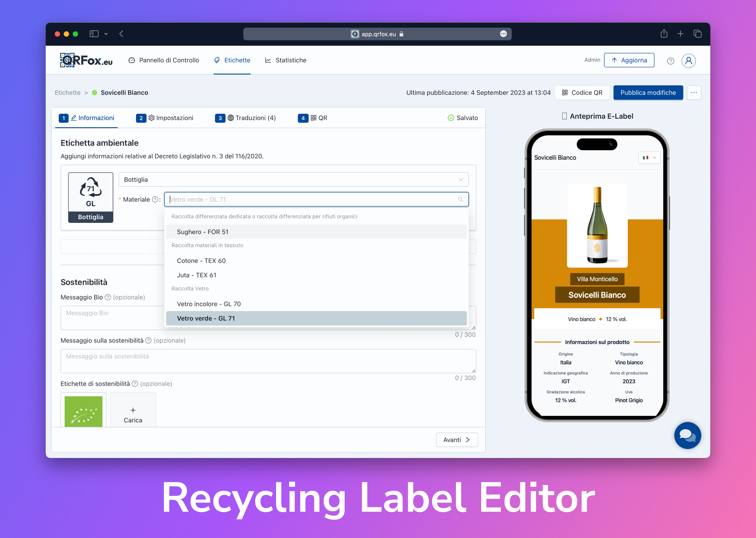The image size is (756, 538).
Task: Click the Materiale help tooltip icon
Action: coord(155,199)
